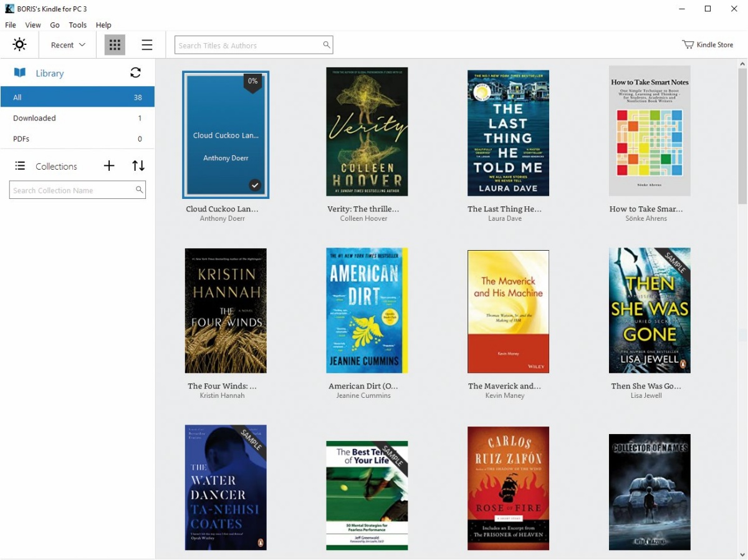Image resolution: width=748 pixels, height=560 pixels.
Task: Click the 'How to Take Smar…' title text
Action: pos(646,209)
